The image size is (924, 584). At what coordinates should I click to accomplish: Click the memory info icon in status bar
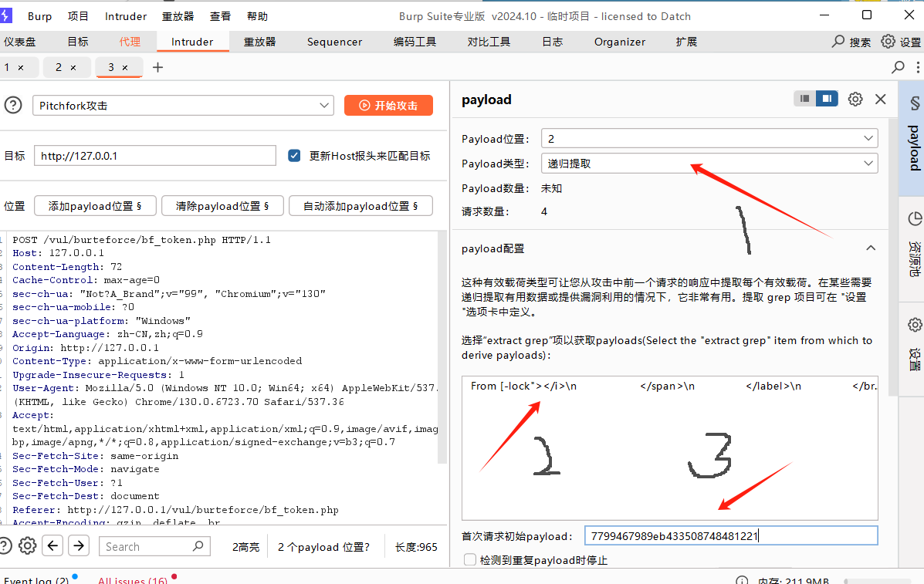742,581
